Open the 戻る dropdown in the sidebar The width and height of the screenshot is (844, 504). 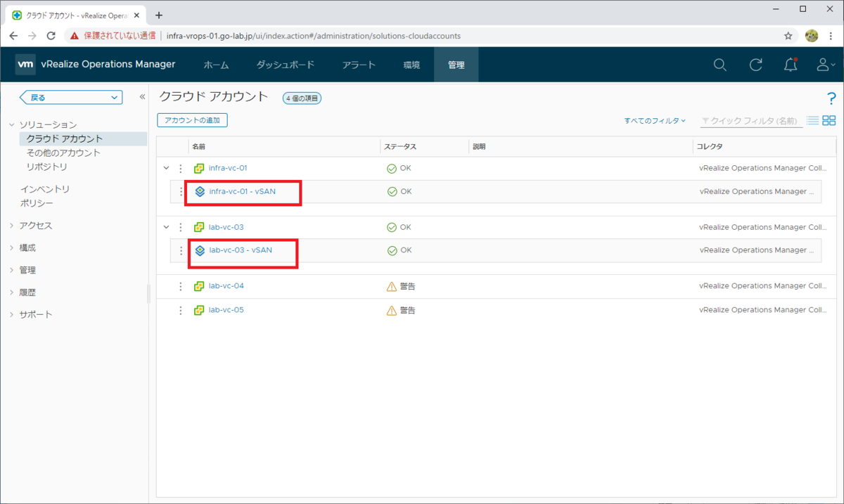(x=70, y=96)
